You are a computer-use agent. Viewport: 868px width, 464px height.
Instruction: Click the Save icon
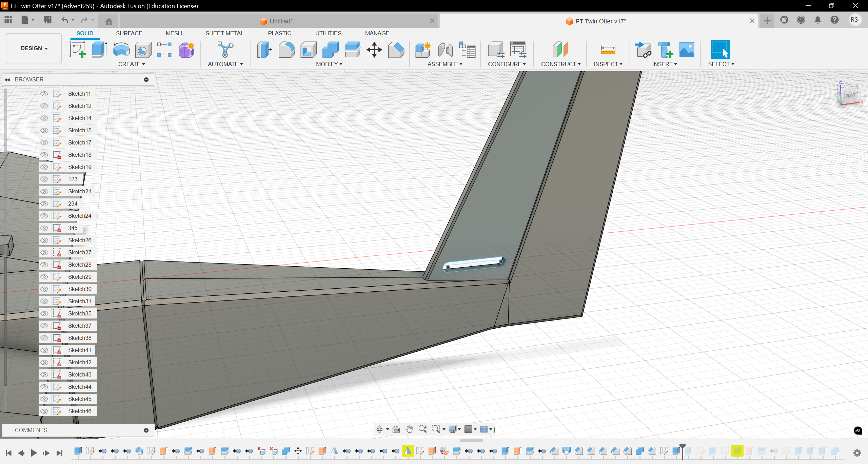tap(48, 20)
